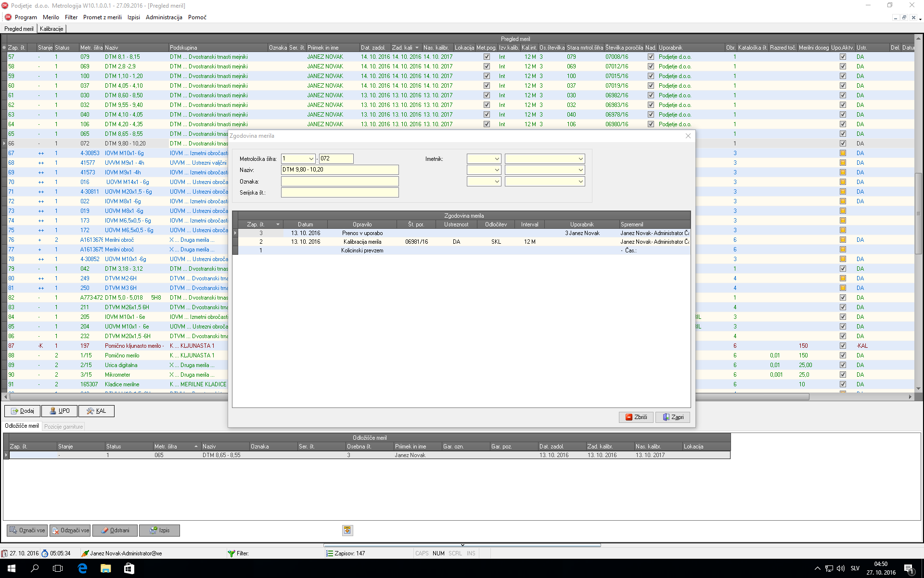Open the first wide Imetnik combo box
The height and width of the screenshot is (578, 924).
pos(580,159)
